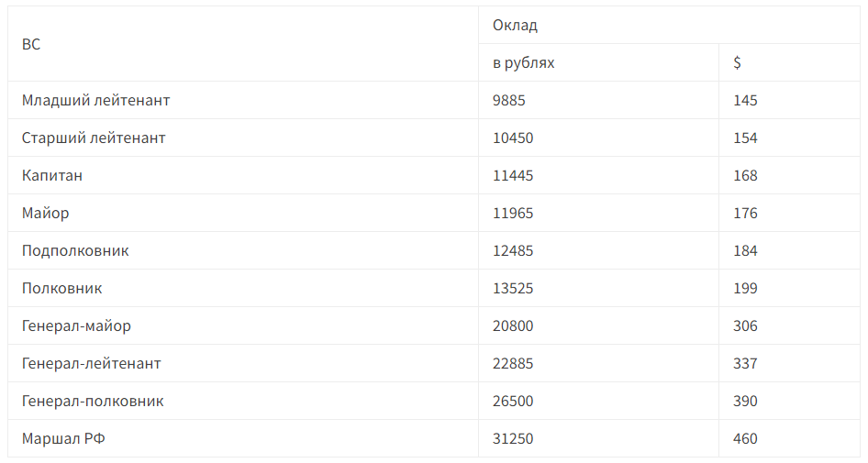Click the $ column subheader
The image size is (868, 463).
pos(738,63)
